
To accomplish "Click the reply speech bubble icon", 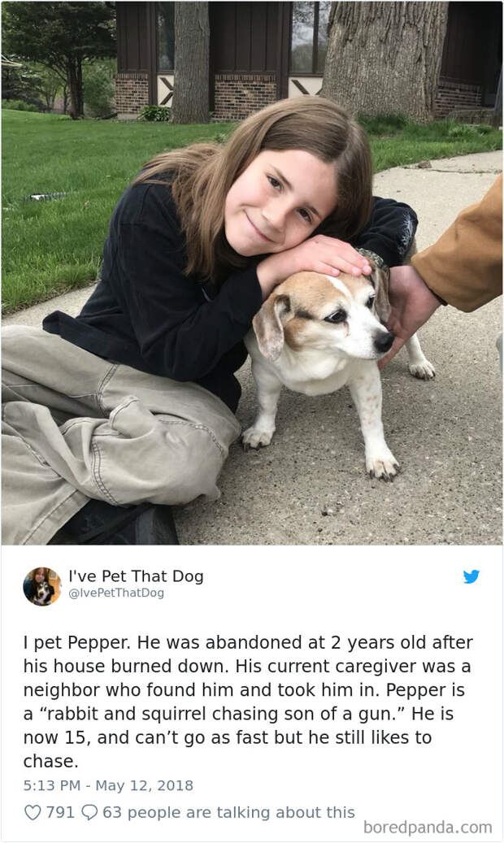I will tap(89, 812).
